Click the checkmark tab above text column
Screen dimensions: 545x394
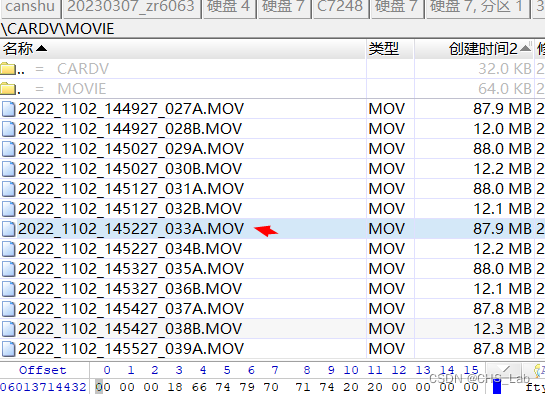pyautogui.click(x=503, y=369)
